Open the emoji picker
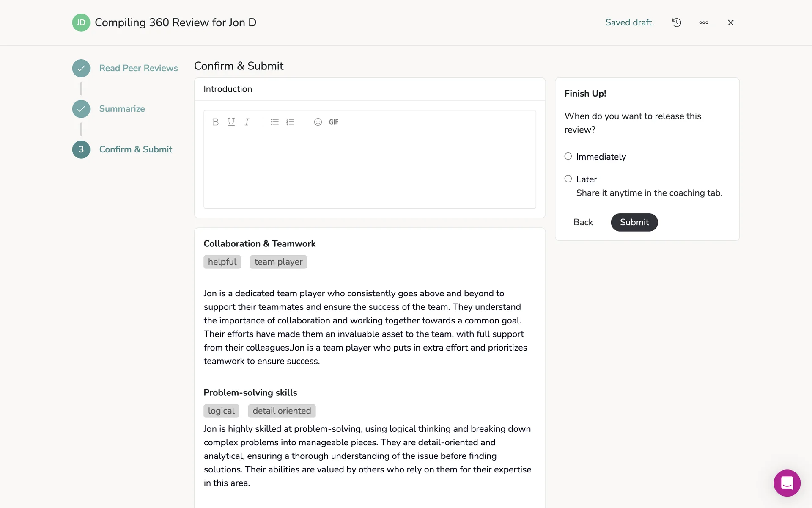 tap(318, 122)
